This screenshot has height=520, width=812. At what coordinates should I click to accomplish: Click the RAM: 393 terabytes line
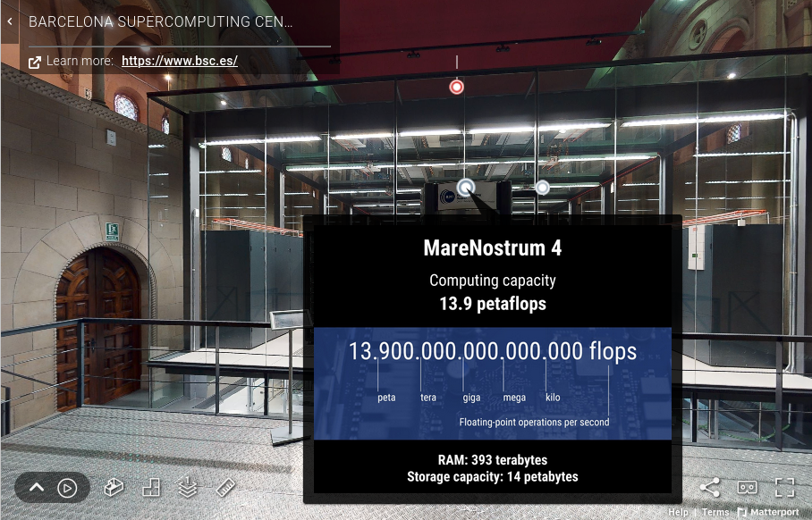[x=493, y=460]
